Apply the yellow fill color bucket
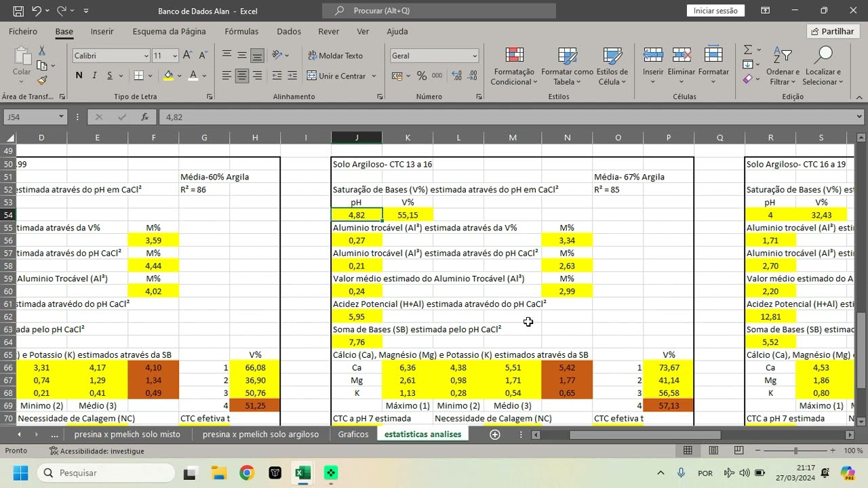This screenshot has height=488, width=868. click(168, 76)
